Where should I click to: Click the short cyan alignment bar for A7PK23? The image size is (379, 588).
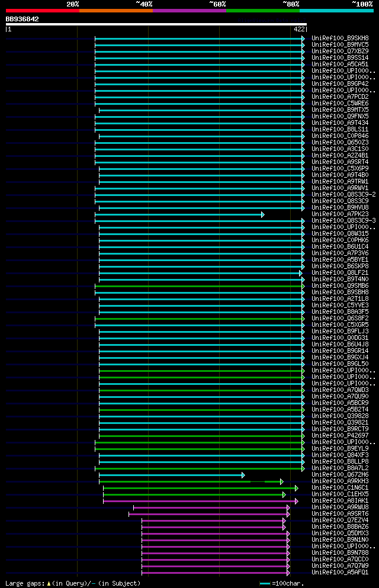179,214
